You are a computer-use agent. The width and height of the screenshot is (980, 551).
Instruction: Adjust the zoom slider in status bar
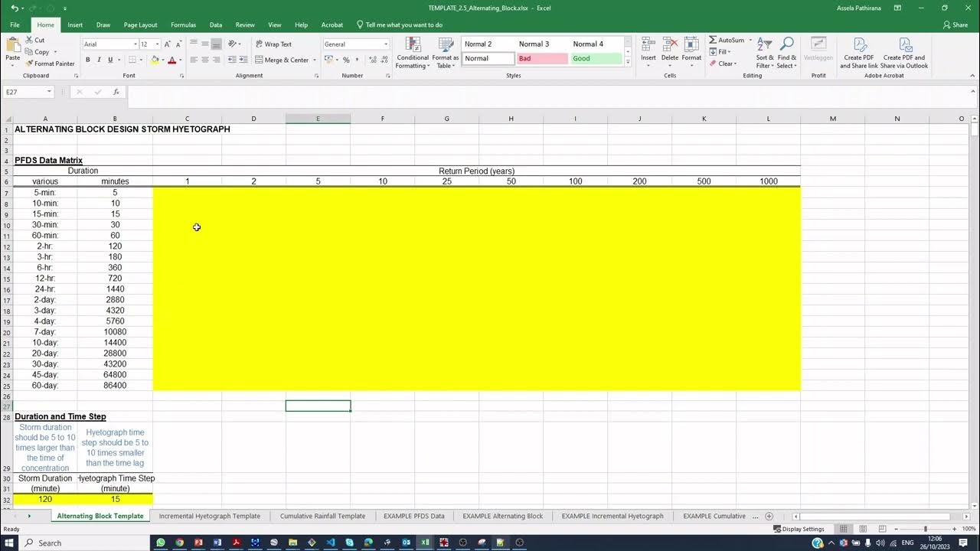pyautogui.click(x=925, y=529)
